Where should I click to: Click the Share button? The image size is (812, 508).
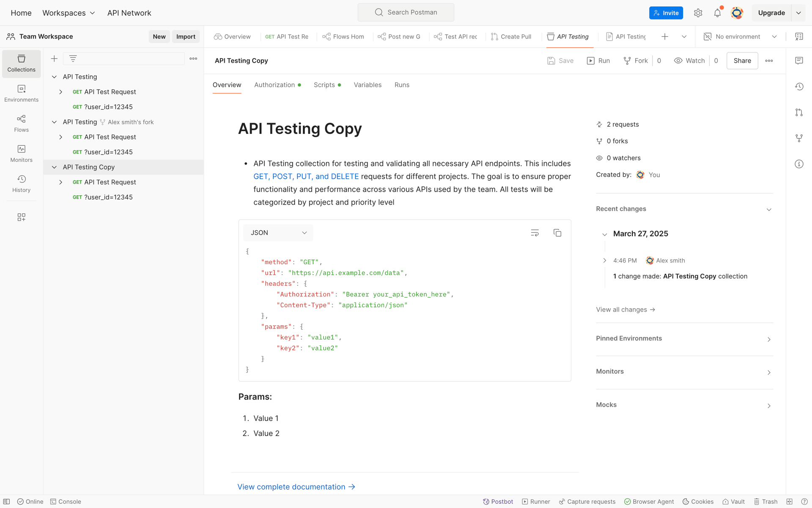pyautogui.click(x=742, y=61)
